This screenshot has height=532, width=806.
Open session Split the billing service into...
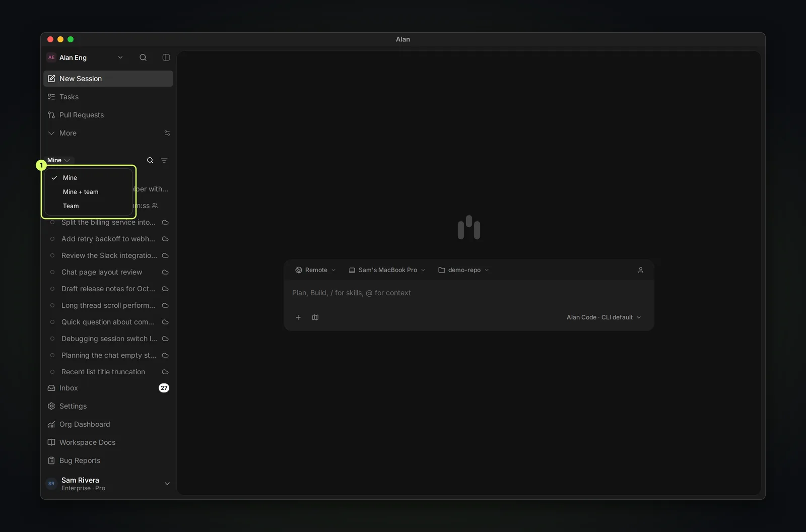pos(108,222)
